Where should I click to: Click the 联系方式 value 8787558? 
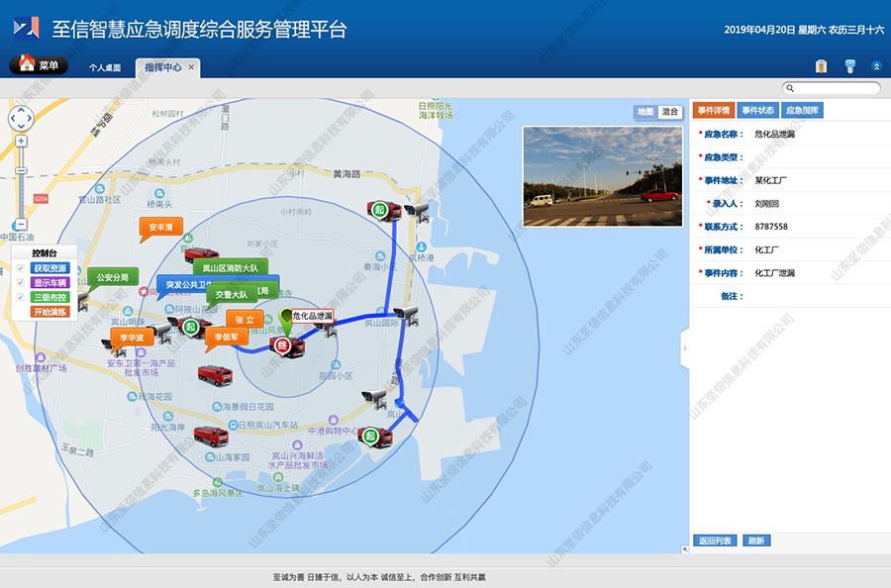[x=771, y=227]
